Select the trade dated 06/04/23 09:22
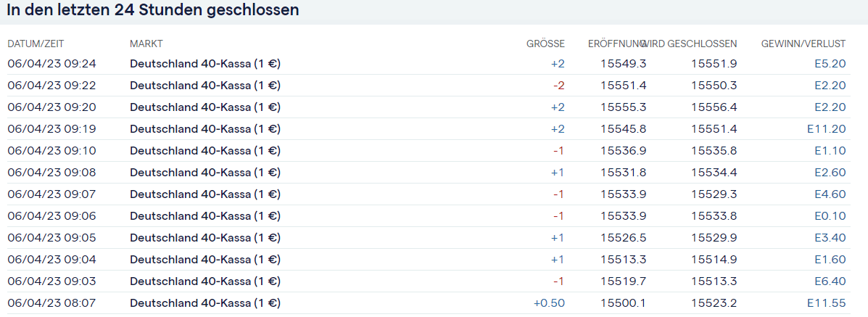 (51, 86)
